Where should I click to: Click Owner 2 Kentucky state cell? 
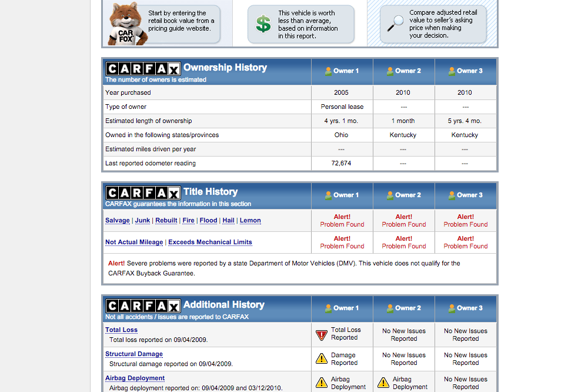pos(403,135)
